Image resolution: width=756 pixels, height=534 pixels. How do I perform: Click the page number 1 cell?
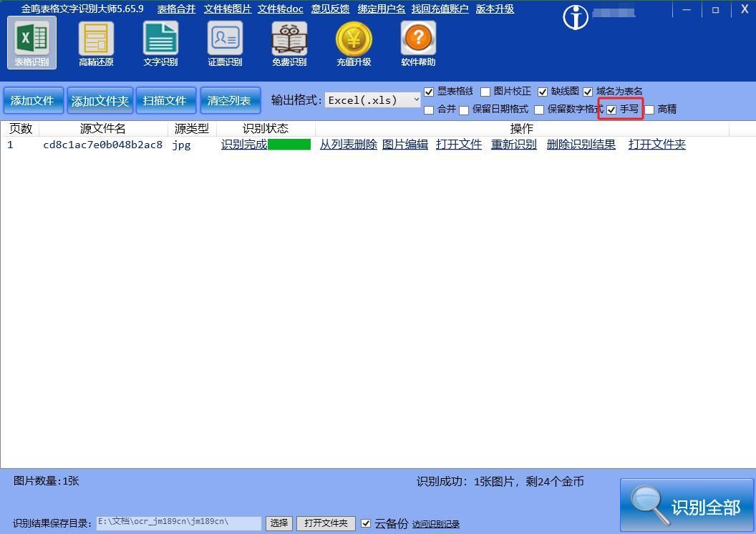(10, 145)
